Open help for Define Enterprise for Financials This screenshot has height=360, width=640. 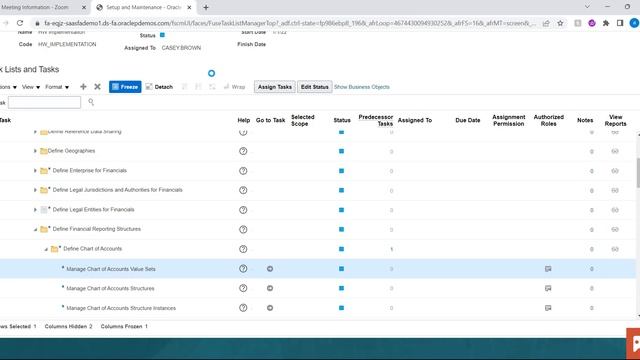tap(243, 171)
